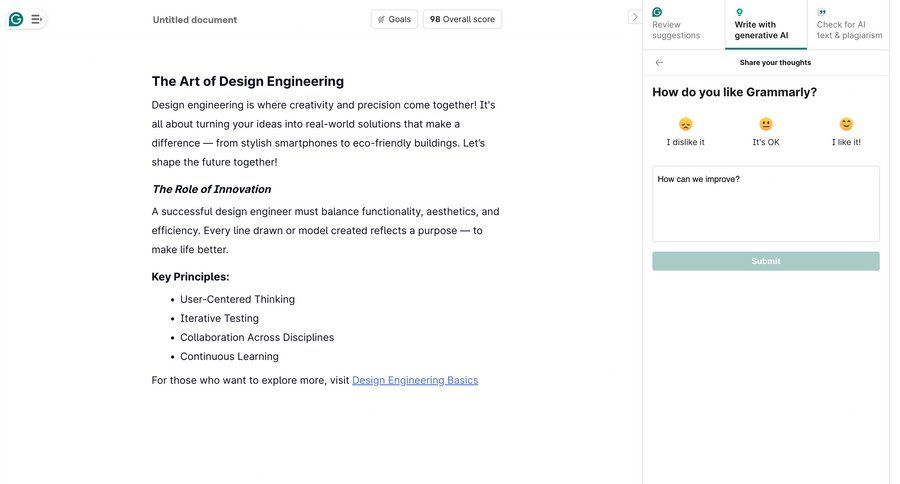900x484 pixels.
Task: Open the Goals settings
Action: (394, 19)
